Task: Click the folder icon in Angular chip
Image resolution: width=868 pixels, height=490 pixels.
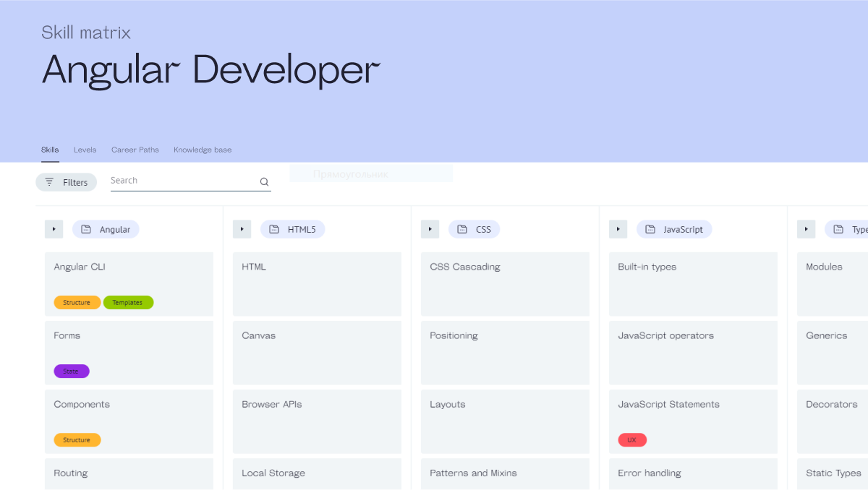Action: [x=86, y=229]
